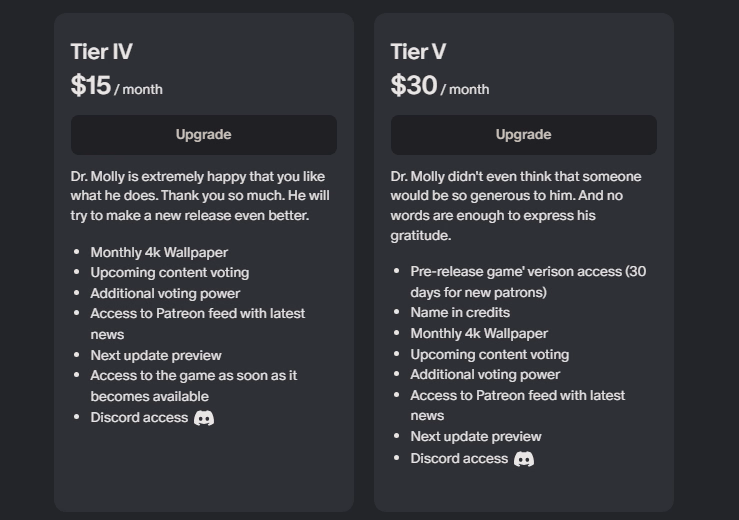The height and width of the screenshot is (520, 739).
Task: Click "Monthly 4k Wallpaper" in Tier IV list
Action: click(x=159, y=252)
